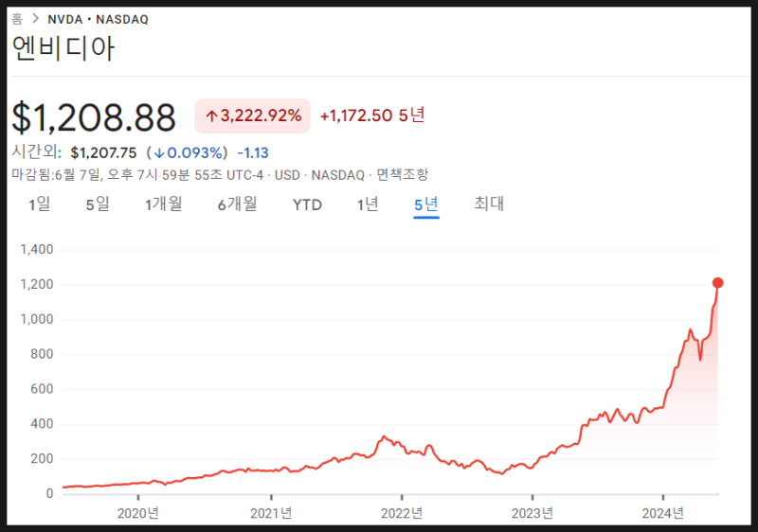Choose the active 5년 range tab
The height and width of the screenshot is (532, 758).
(x=426, y=204)
